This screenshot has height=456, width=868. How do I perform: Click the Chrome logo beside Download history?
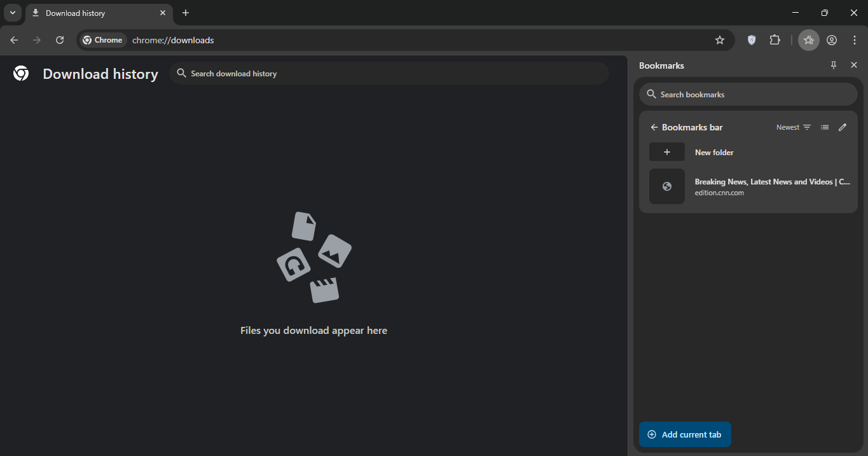click(21, 74)
